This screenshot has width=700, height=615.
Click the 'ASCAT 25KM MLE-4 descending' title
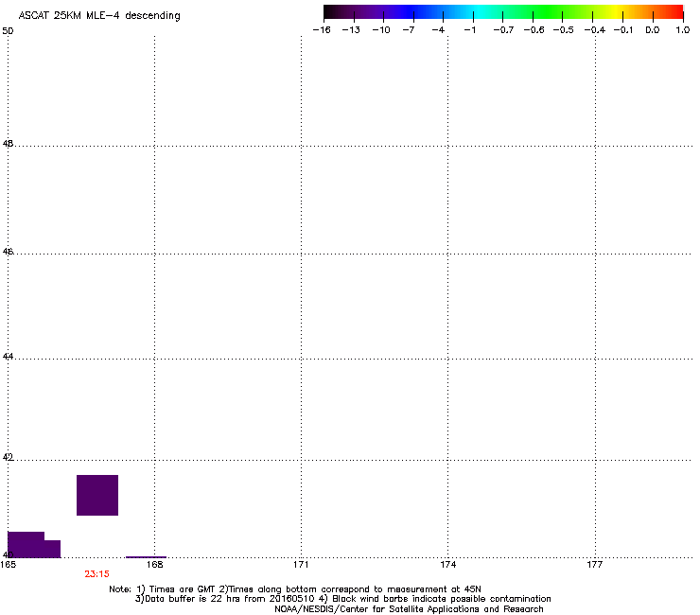(x=99, y=15)
